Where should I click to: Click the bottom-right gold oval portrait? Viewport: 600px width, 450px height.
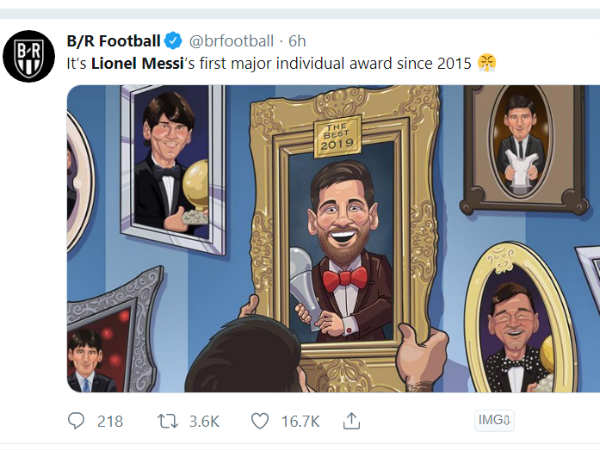(x=519, y=325)
